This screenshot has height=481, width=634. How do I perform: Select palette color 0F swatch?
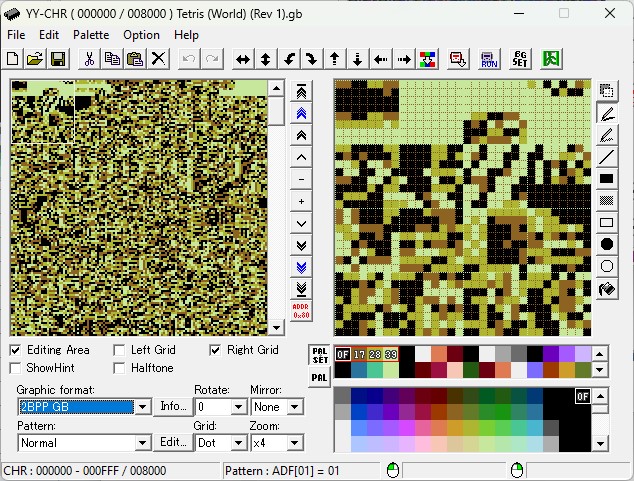point(342,354)
